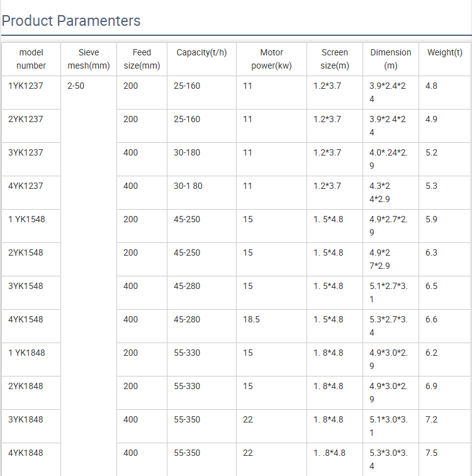Select the 7.5 weight cell
The image size is (472, 476).
[x=432, y=453]
